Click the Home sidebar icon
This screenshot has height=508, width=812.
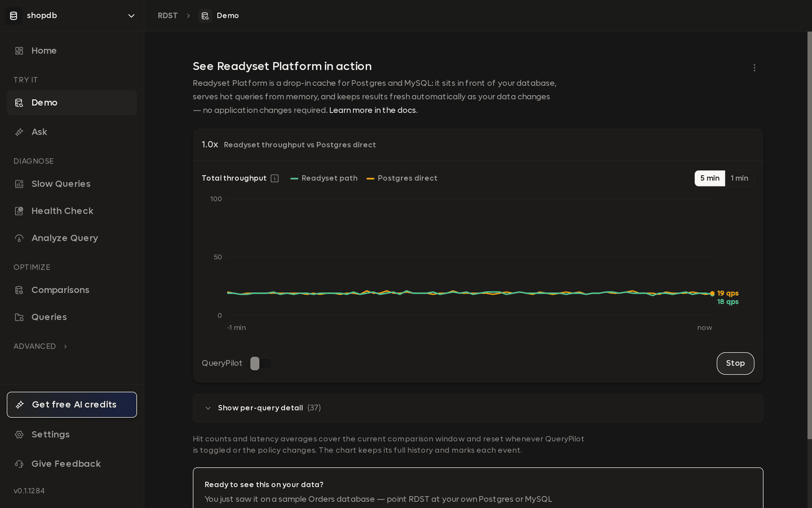pyautogui.click(x=19, y=51)
